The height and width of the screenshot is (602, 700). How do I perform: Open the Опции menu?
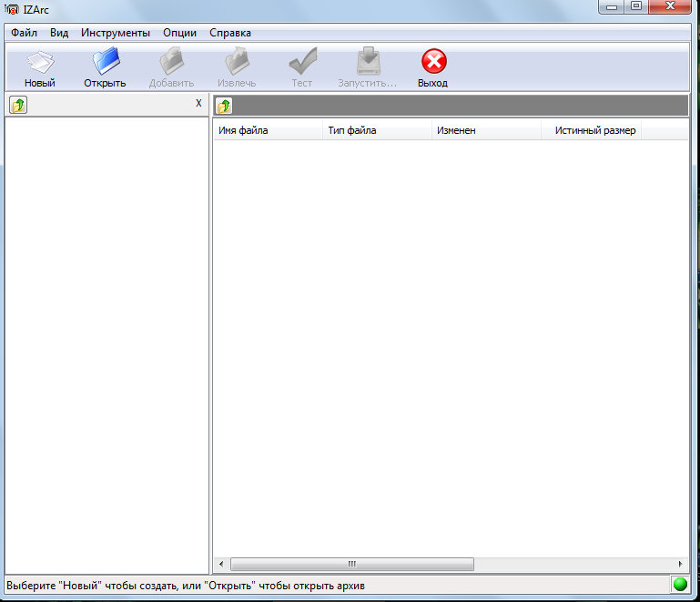point(179,33)
